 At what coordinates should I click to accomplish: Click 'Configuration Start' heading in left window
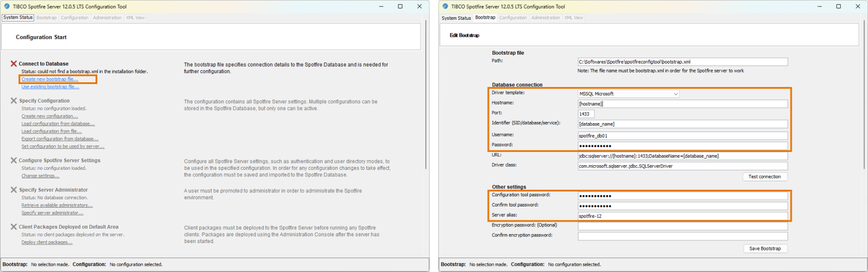pos(41,37)
